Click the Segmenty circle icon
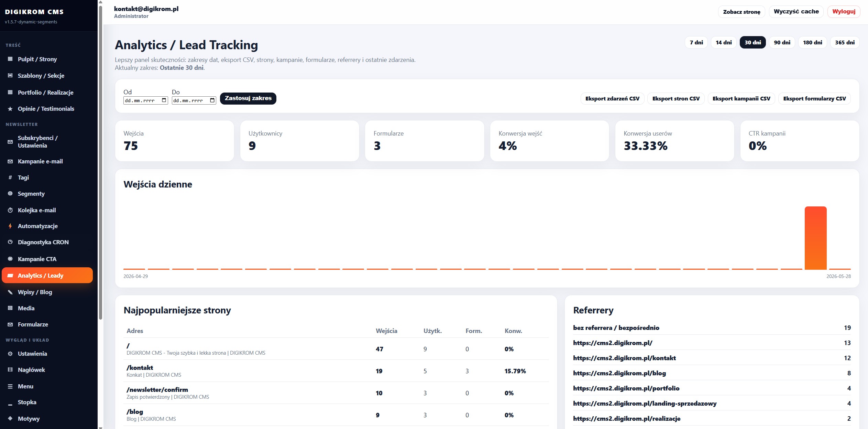 (x=10, y=194)
